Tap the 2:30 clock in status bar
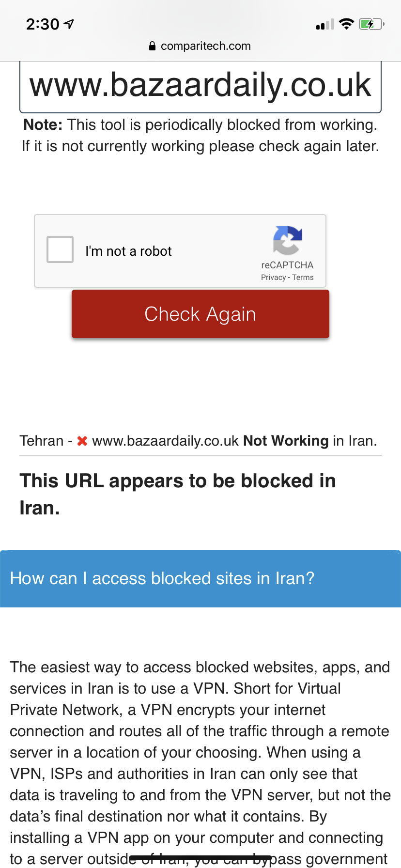Image resolution: width=401 pixels, height=868 pixels. pos(43,24)
